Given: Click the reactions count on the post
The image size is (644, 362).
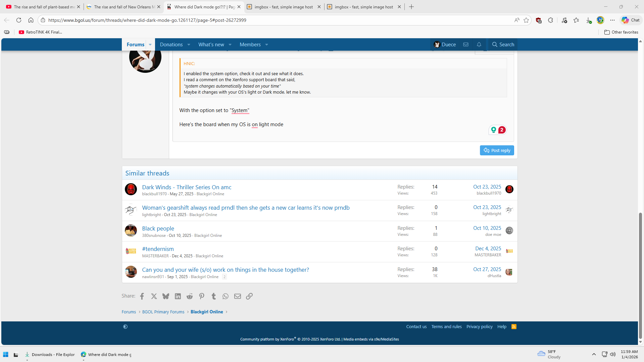Looking at the screenshot, I should pos(498,130).
